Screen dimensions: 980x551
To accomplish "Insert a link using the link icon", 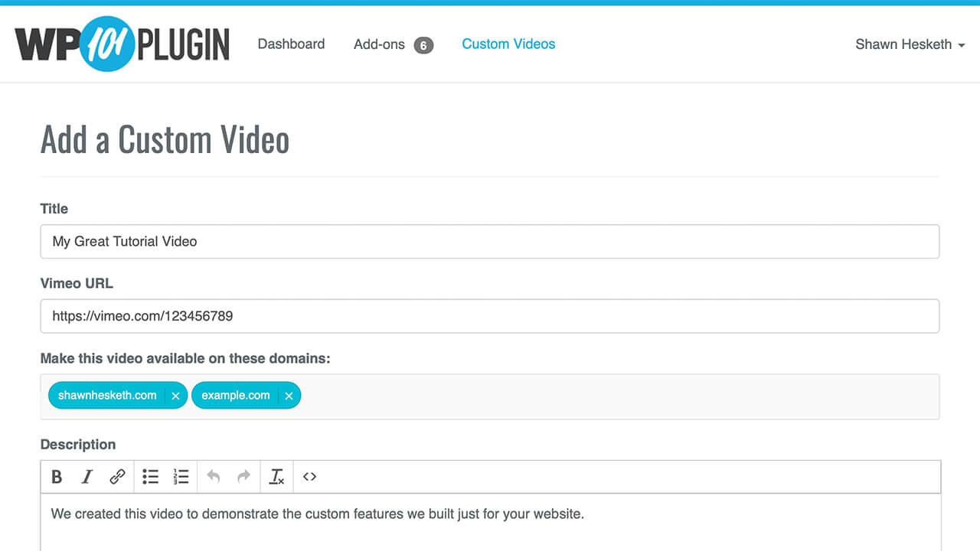I will [x=117, y=477].
